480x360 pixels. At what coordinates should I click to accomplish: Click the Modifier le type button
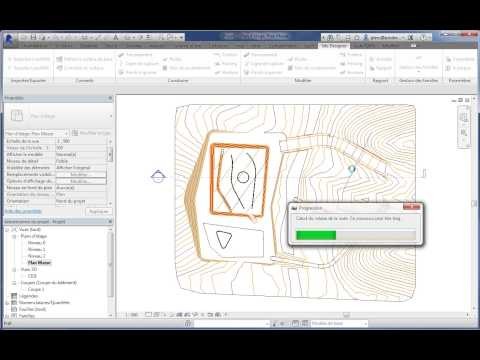pos(91,133)
